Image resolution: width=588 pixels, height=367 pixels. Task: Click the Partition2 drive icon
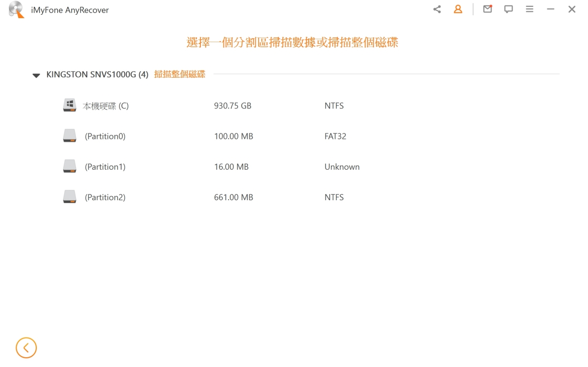pyautogui.click(x=70, y=197)
